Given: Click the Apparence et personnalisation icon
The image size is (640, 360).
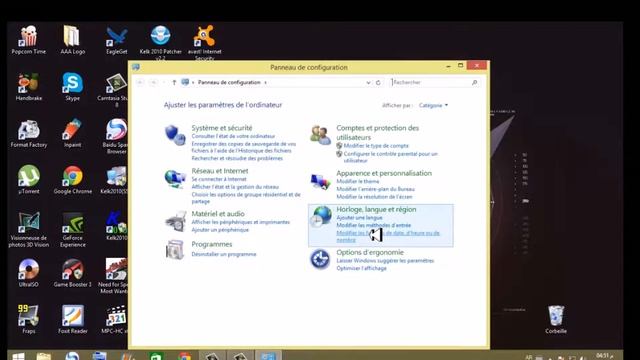Looking at the screenshot, I should click(320, 181).
